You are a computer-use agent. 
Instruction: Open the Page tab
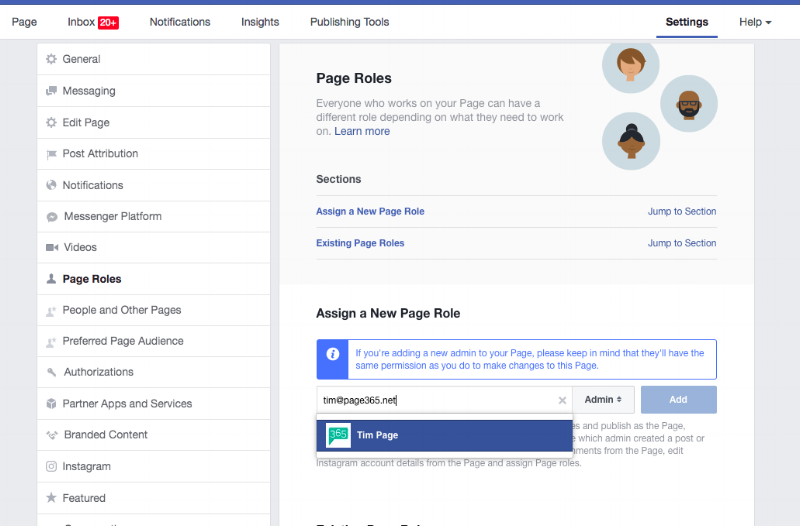point(24,22)
